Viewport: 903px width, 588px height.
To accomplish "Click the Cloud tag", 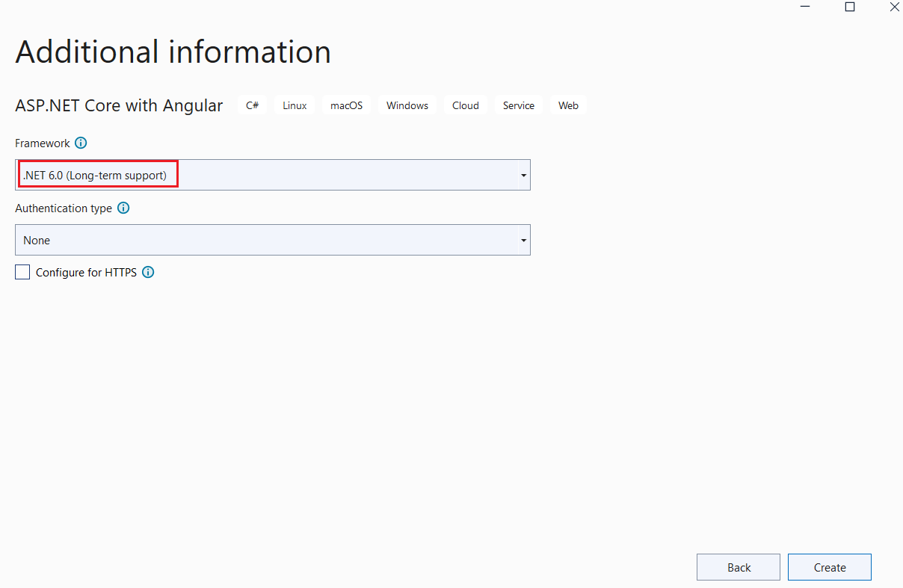I will pyautogui.click(x=465, y=105).
